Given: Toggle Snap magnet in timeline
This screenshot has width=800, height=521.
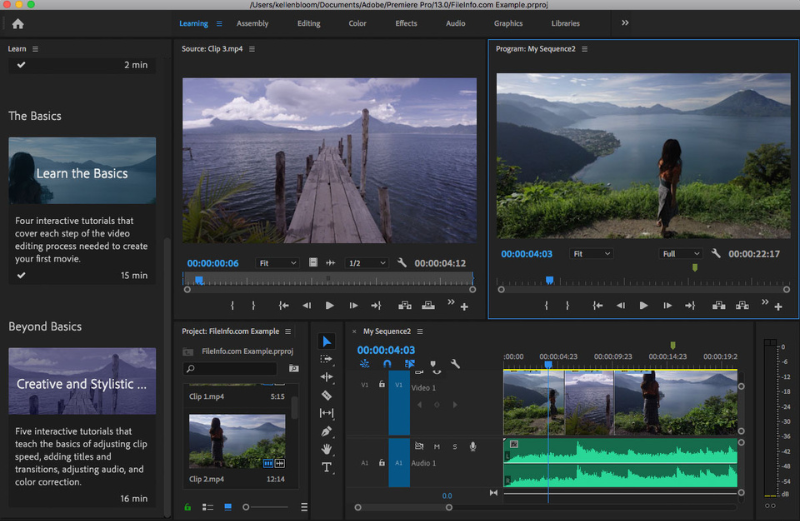Looking at the screenshot, I should [x=387, y=364].
